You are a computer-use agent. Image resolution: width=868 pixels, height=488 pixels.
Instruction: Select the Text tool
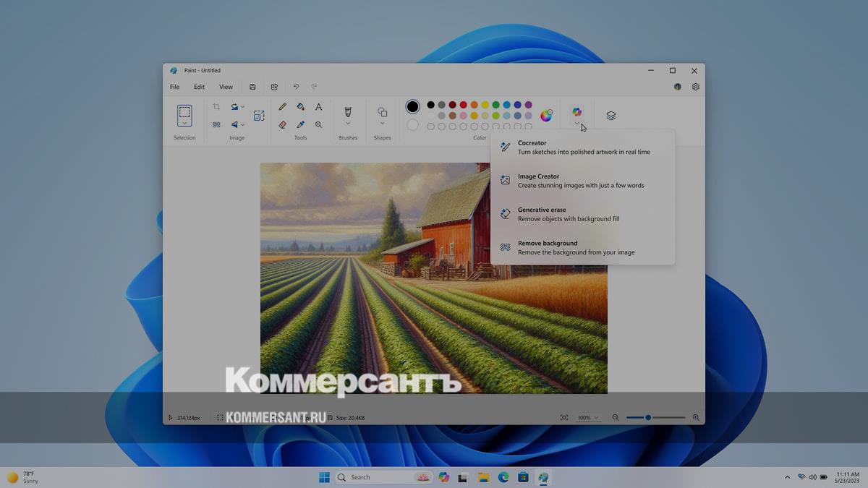(318, 107)
